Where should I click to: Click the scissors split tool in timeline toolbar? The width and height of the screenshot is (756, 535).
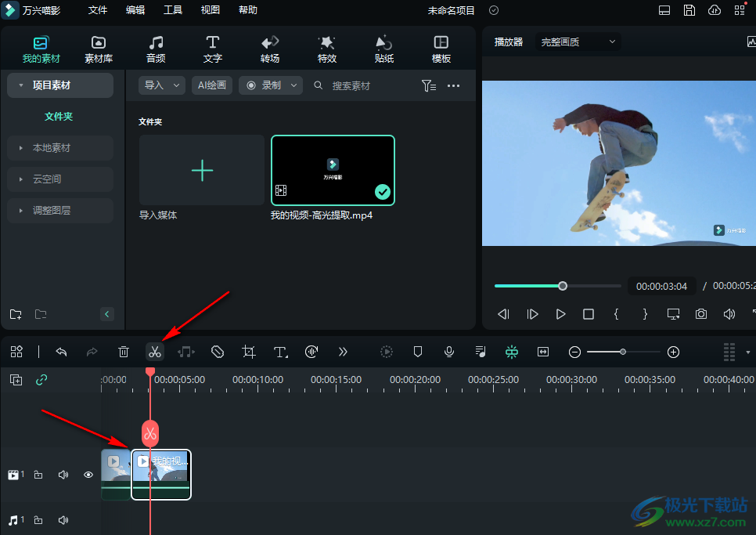(154, 352)
